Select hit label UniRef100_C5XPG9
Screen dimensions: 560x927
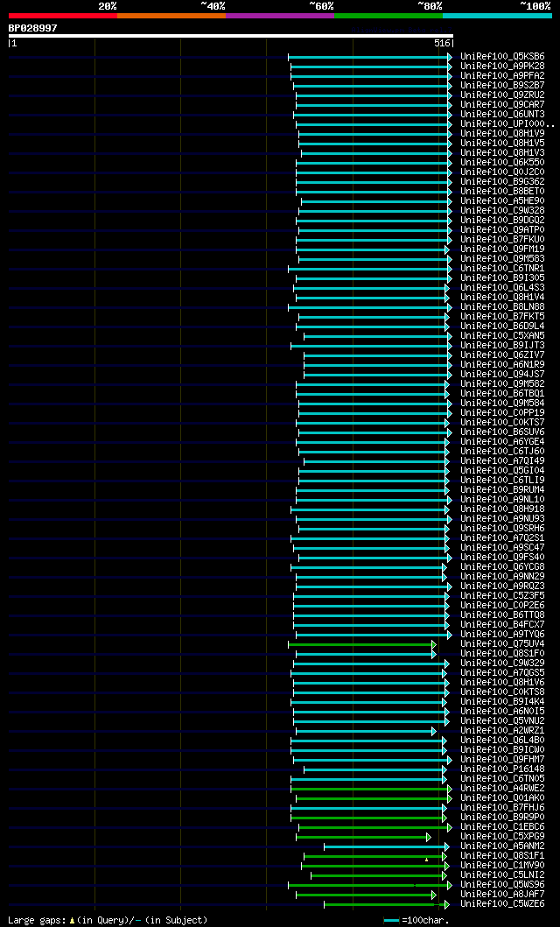(x=503, y=837)
